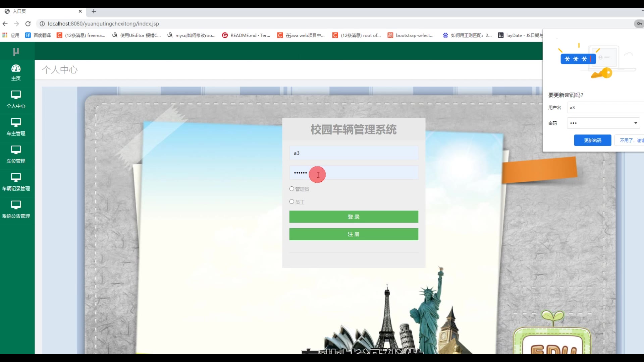644x362 pixels.
Task: Click the green 注册 button
Action: (354, 234)
